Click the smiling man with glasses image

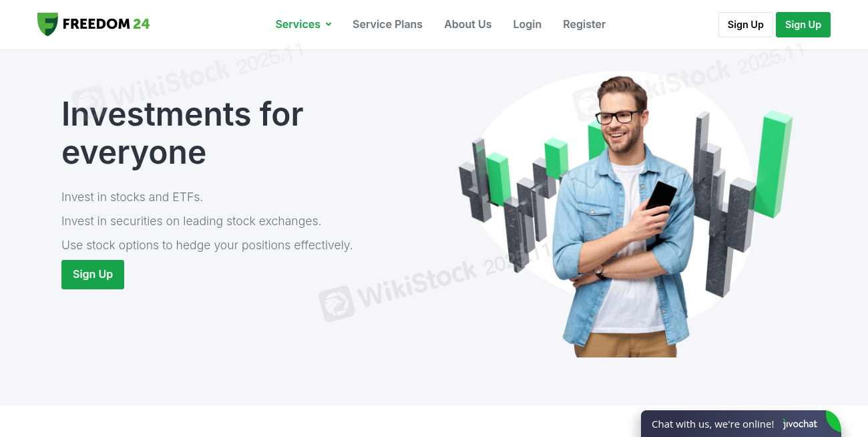[x=621, y=217]
